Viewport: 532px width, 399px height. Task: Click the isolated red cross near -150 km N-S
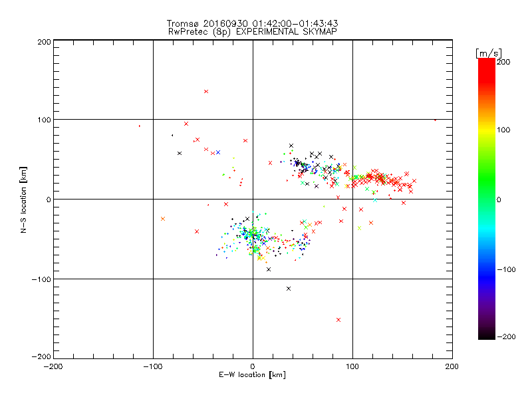pyautogui.click(x=338, y=320)
